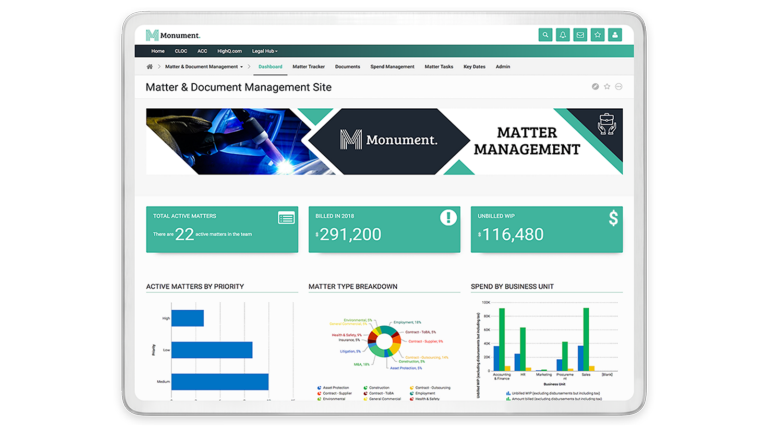768x432 pixels.
Task: Click the circled minus icon beside title
Action: tap(619, 87)
